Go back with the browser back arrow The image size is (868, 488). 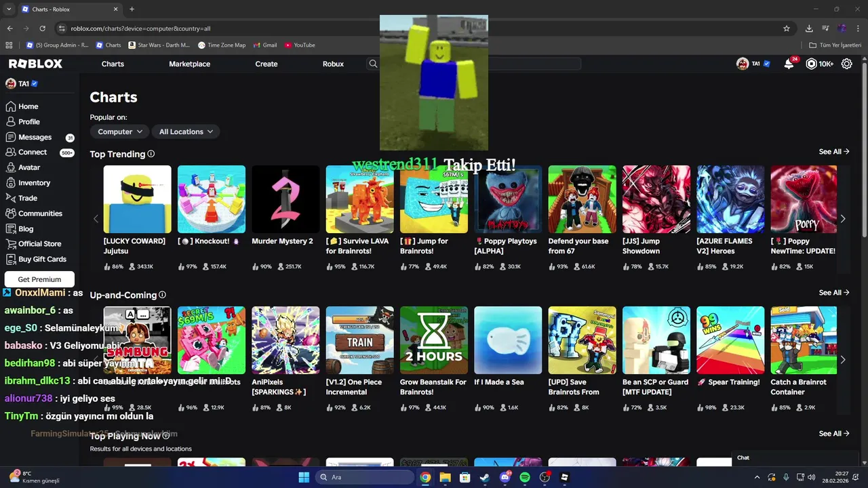pyautogui.click(x=9, y=28)
